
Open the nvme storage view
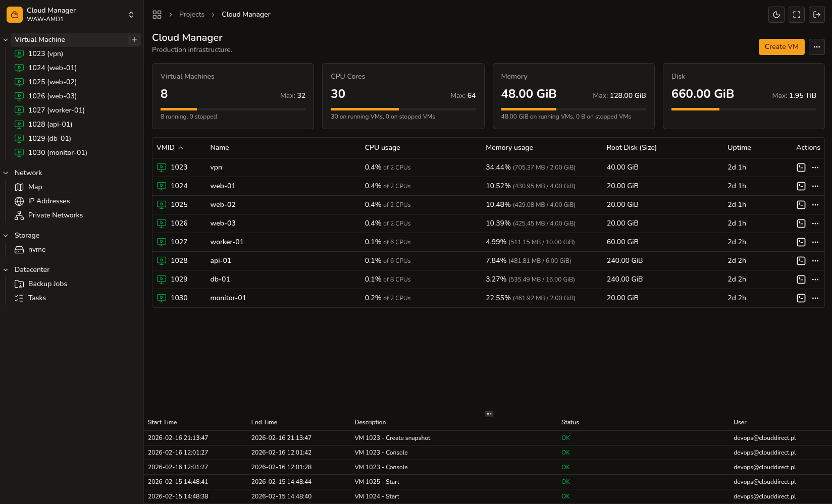(x=36, y=249)
